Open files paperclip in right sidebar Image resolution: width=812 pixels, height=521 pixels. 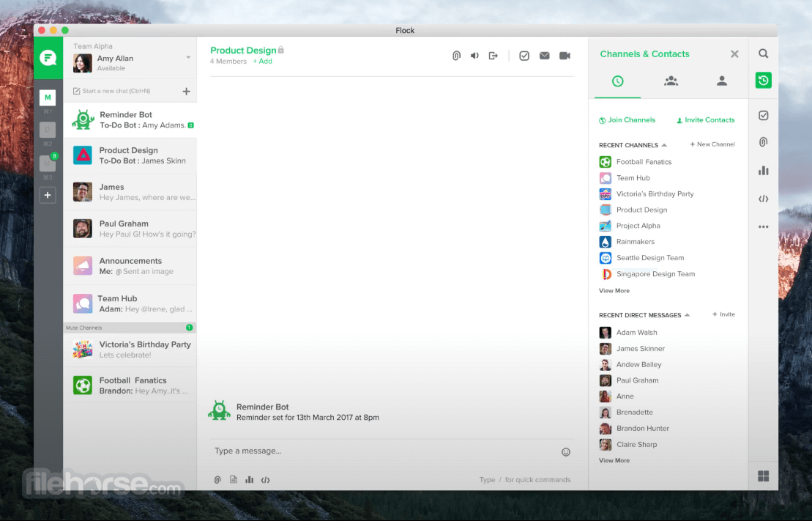pyautogui.click(x=764, y=142)
